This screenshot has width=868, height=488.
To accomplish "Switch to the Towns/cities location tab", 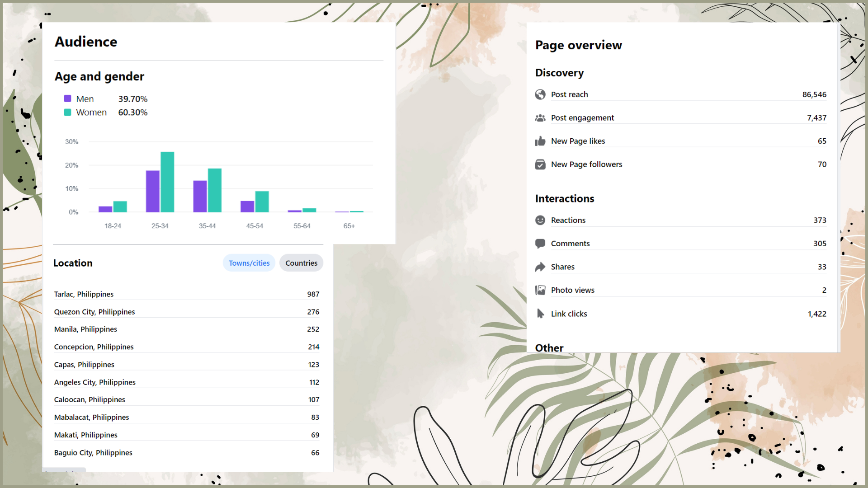I will pos(249,263).
